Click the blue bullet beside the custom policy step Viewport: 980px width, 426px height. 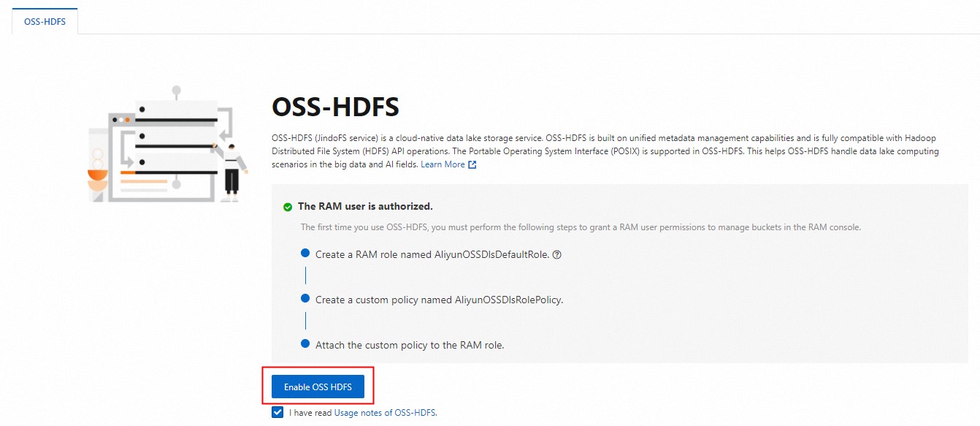pos(305,298)
